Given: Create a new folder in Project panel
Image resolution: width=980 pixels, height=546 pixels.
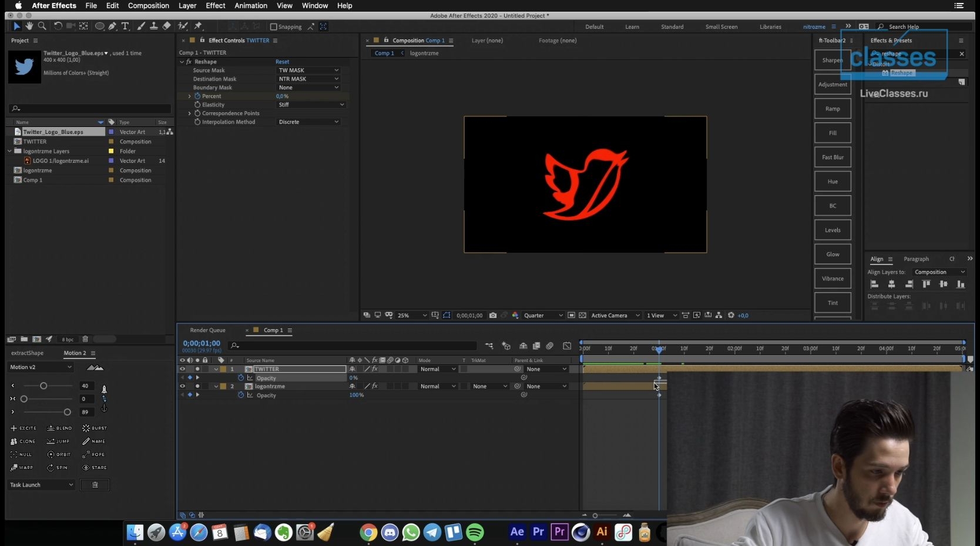Looking at the screenshot, I should point(24,339).
